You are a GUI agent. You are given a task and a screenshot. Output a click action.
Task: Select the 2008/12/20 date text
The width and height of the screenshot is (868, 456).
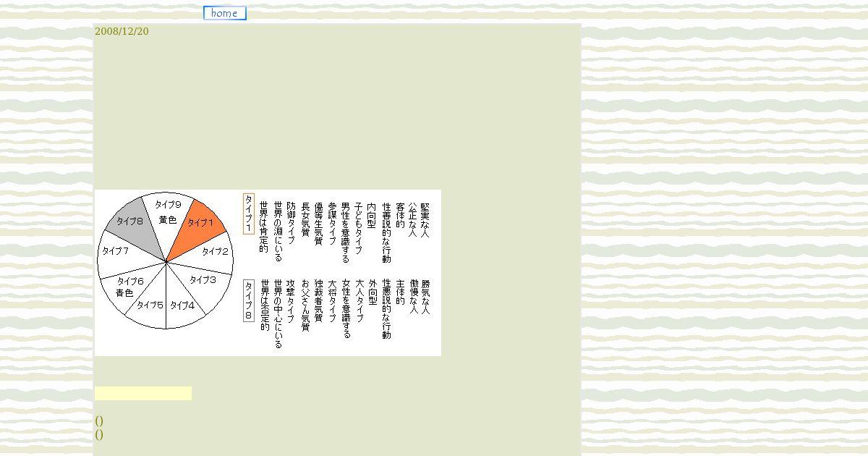coord(122,31)
